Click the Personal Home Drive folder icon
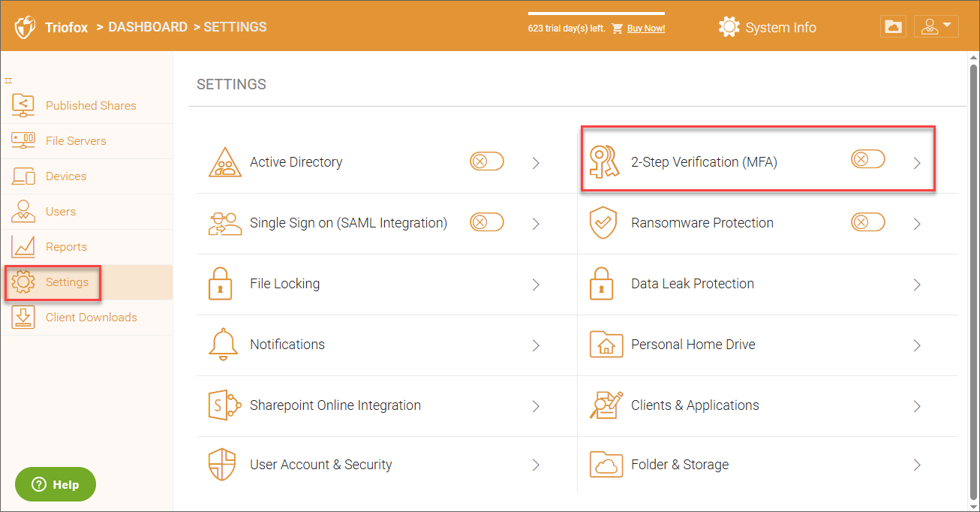Screen dimensions: 980x512 [606, 345]
